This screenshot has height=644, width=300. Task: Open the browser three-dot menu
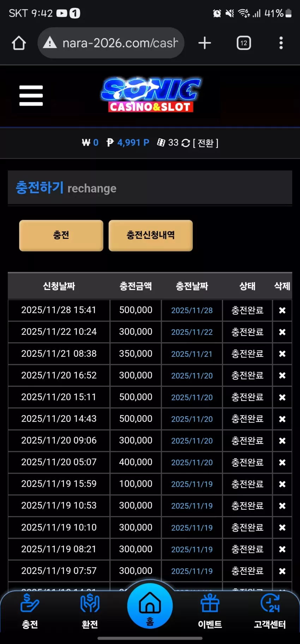tap(281, 43)
